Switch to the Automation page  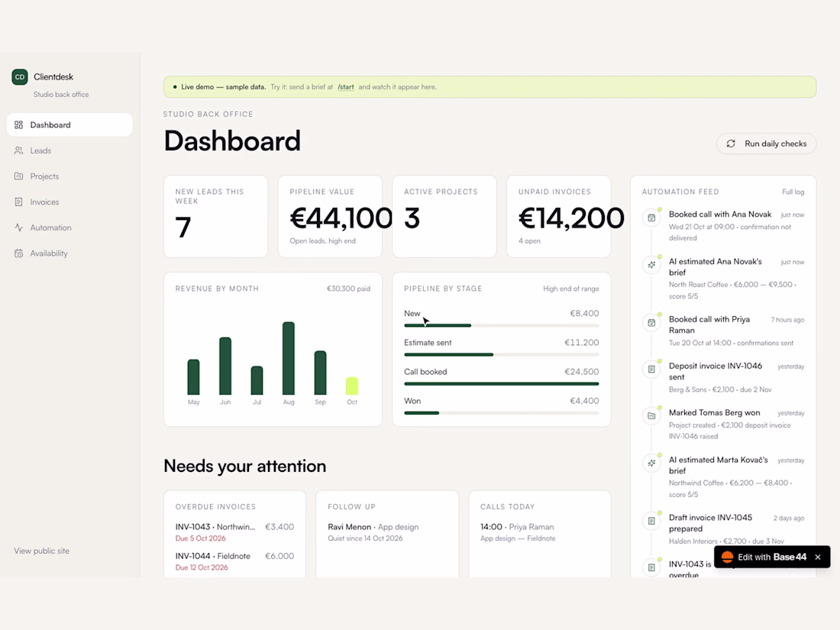[69, 228]
